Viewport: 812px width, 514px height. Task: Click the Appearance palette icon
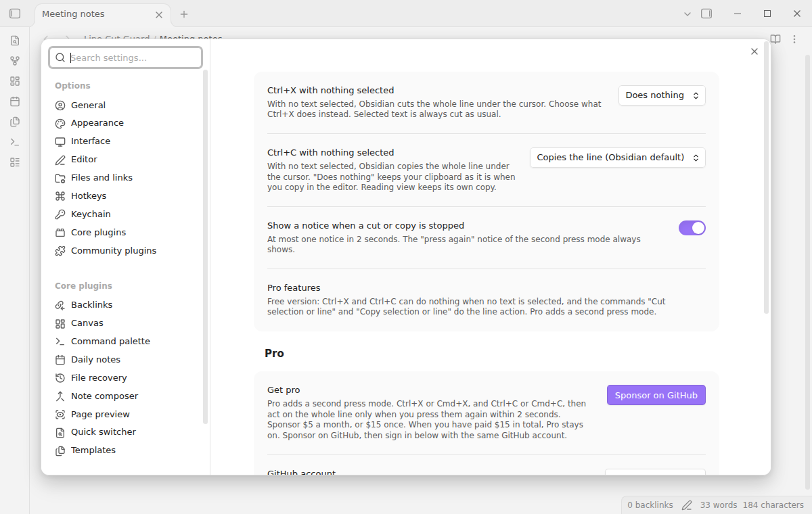[x=60, y=124]
